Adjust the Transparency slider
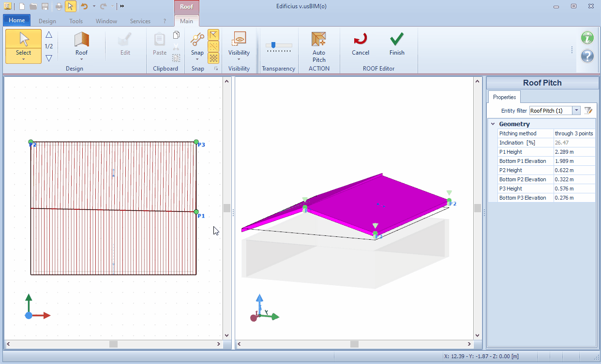The height and width of the screenshot is (364, 601). point(274,45)
